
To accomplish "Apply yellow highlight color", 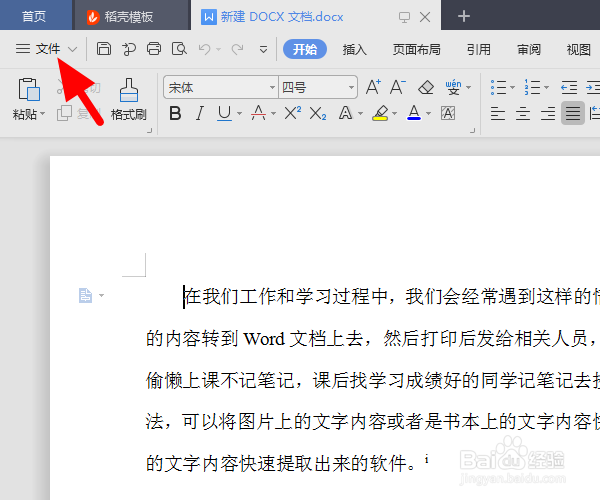I will 380,113.
